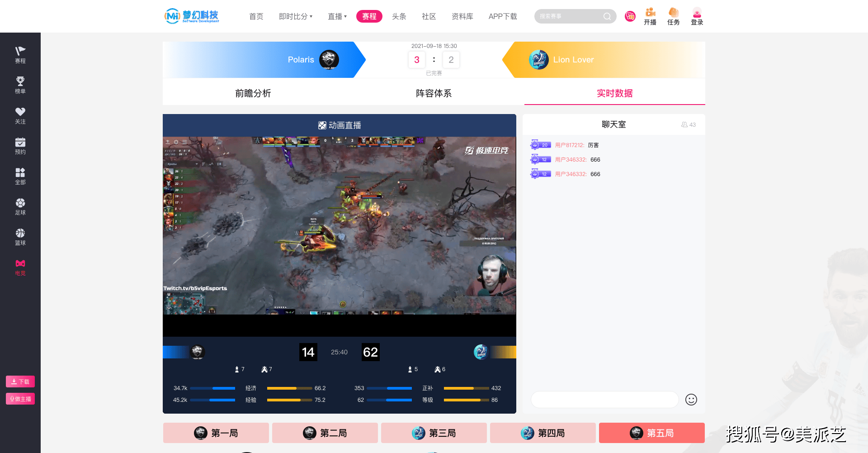Image resolution: width=868 pixels, height=453 pixels.
Task: Click the Lion Lover logo on the scoreboard
Action: pyautogui.click(x=481, y=352)
